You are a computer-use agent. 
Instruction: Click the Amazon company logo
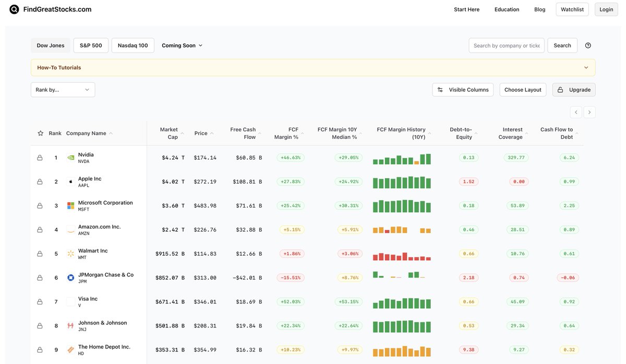pos(71,229)
